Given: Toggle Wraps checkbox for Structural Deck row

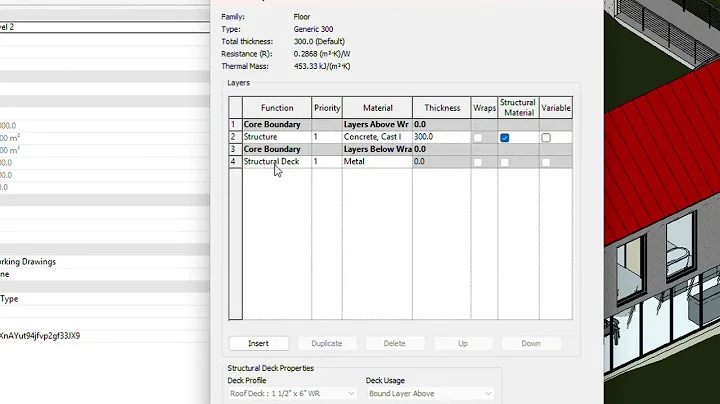Looking at the screenshot, I should [x=478, y=162].
